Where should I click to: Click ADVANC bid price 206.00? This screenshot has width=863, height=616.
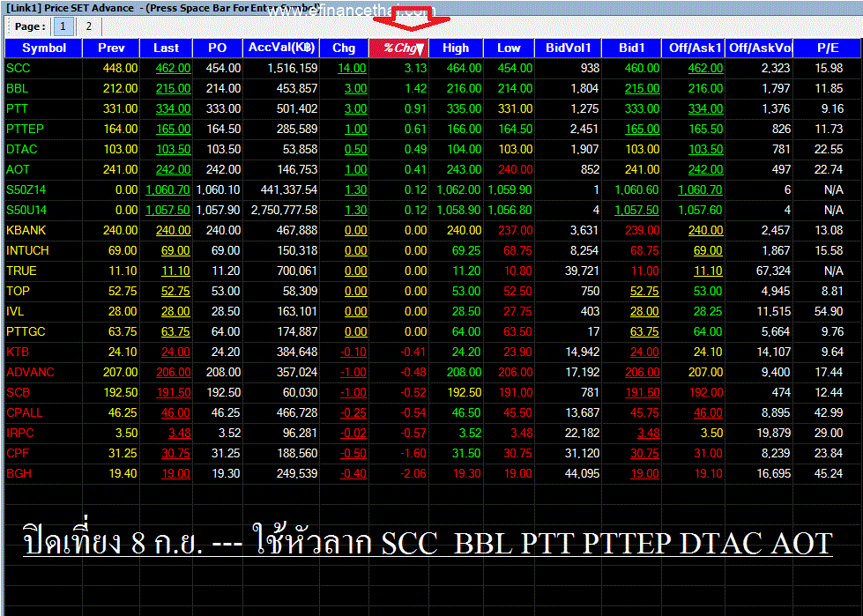pyautogui.click(x=643, y=373)
